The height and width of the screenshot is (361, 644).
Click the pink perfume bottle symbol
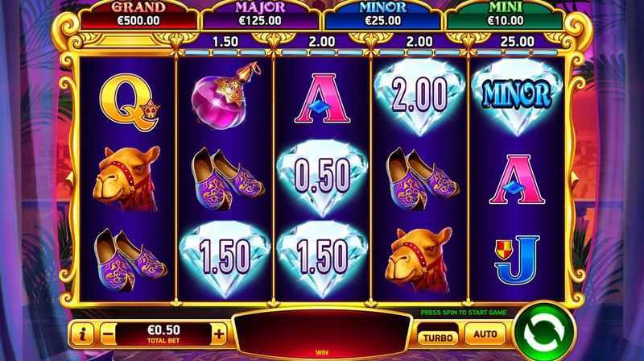[226, 96]
